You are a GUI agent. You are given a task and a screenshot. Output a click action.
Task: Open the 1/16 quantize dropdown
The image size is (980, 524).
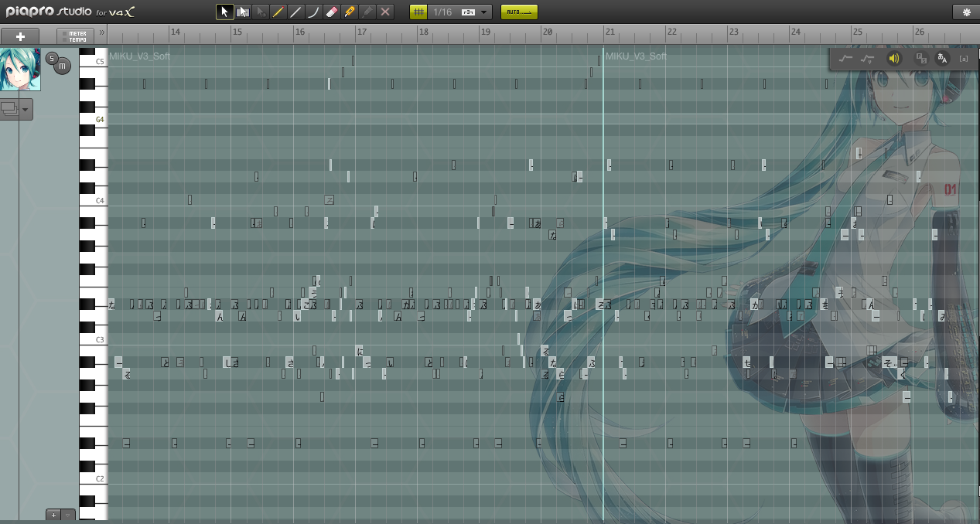(x=459, y=12)
